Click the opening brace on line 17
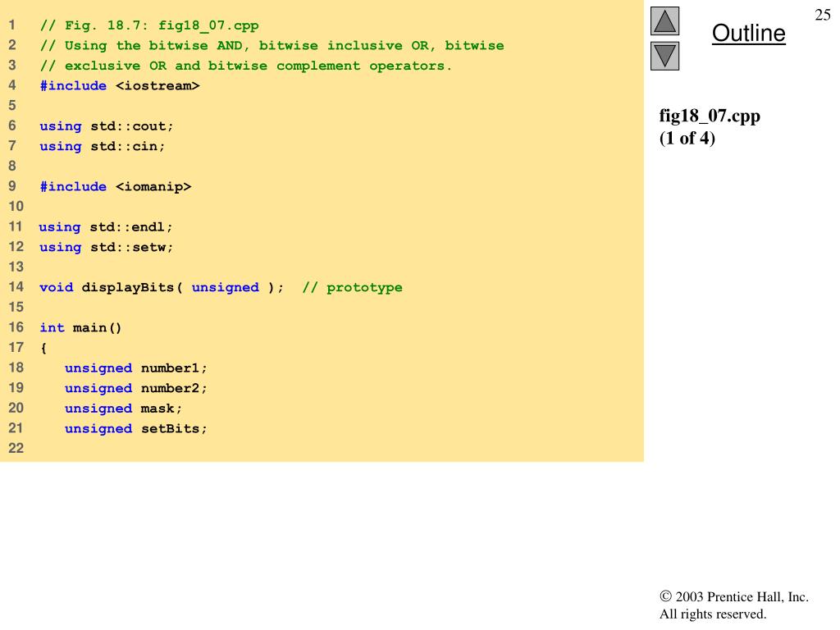Screen dimensions: 840x630 click(43, 348)
